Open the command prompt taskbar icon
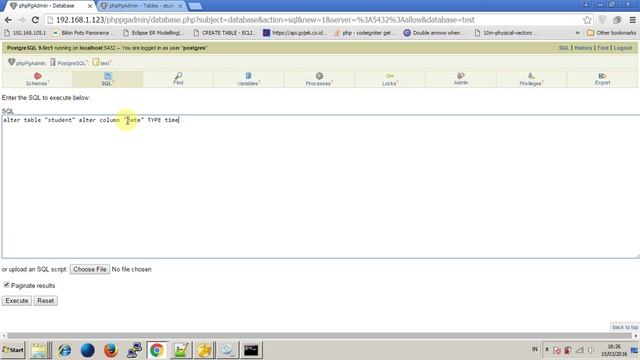This screenshot has width=640, height=360. tap(251, 350)
